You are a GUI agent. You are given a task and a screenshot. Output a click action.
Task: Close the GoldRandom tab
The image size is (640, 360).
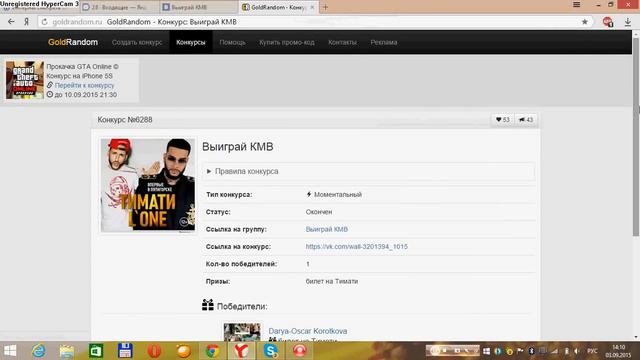pos(312,7)
